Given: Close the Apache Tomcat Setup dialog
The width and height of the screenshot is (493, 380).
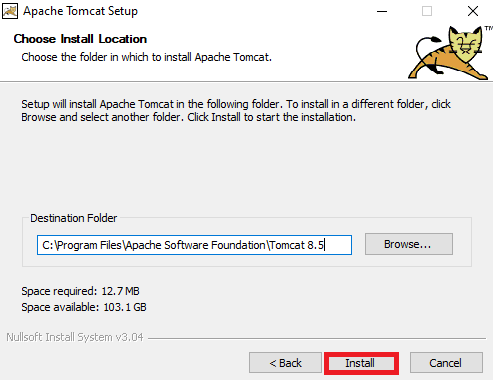Looking at the screenshot, I should point(473,11).
